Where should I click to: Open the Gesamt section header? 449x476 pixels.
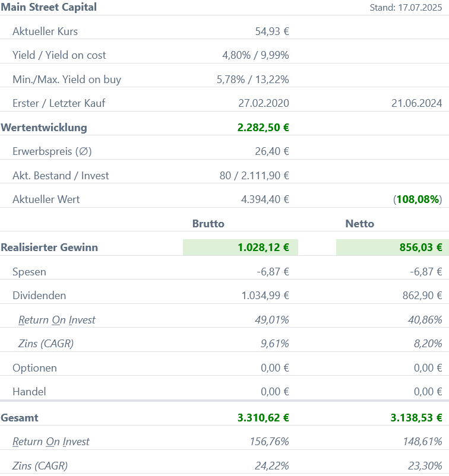pyautogui.click(x=20, y=418)
